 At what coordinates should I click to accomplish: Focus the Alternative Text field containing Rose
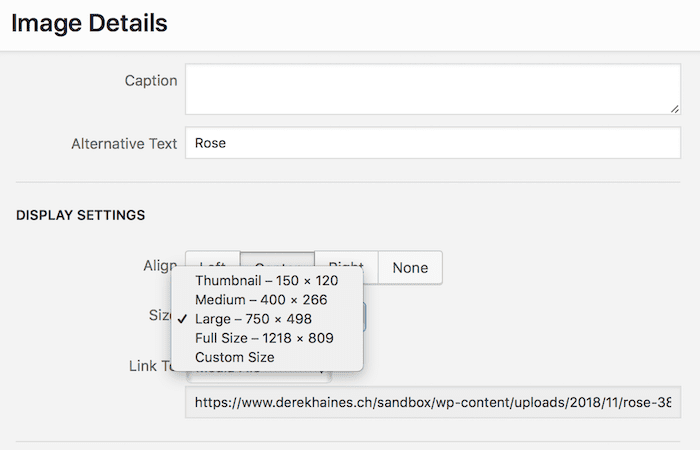click(431, 143)
